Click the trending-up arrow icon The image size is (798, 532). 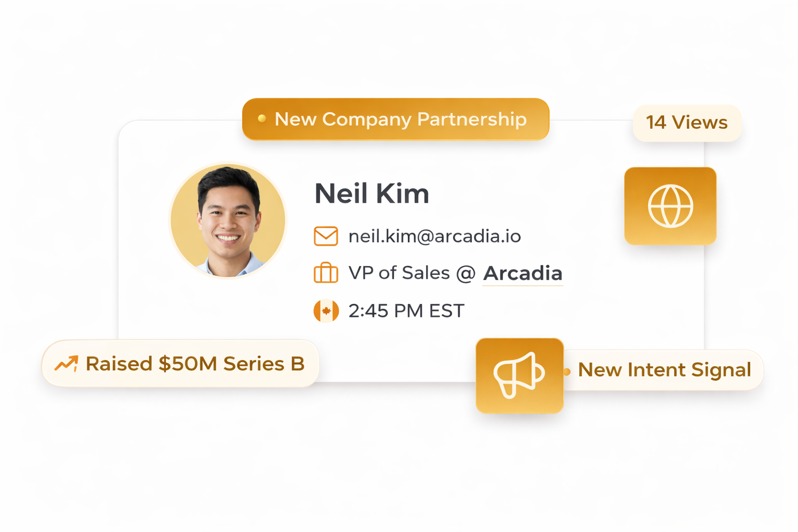click(x=66, y=364)
